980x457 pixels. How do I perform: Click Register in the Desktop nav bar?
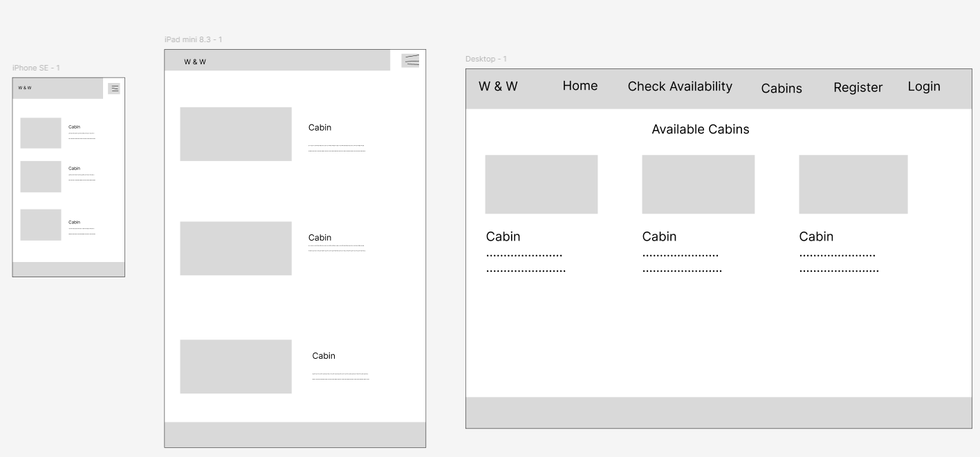(858, 88)
